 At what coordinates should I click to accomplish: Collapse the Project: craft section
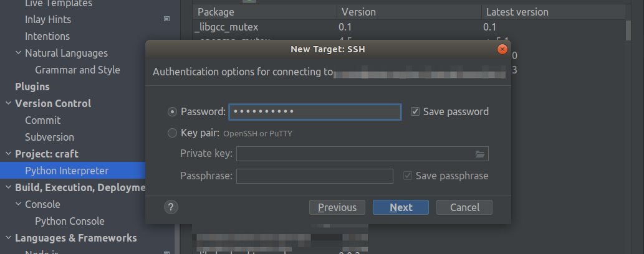8,154
